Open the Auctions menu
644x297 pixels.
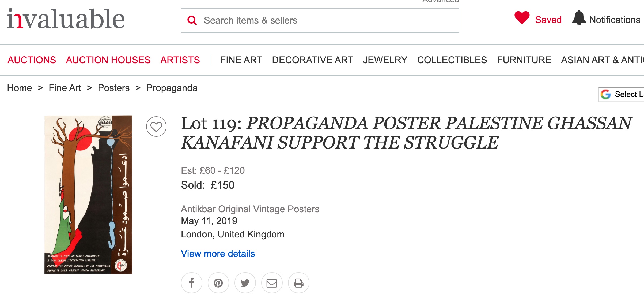[x=32, y=60]
